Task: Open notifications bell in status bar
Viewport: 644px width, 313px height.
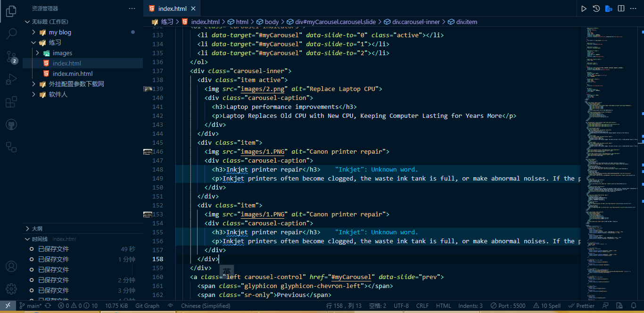Action: pos(635,305)
